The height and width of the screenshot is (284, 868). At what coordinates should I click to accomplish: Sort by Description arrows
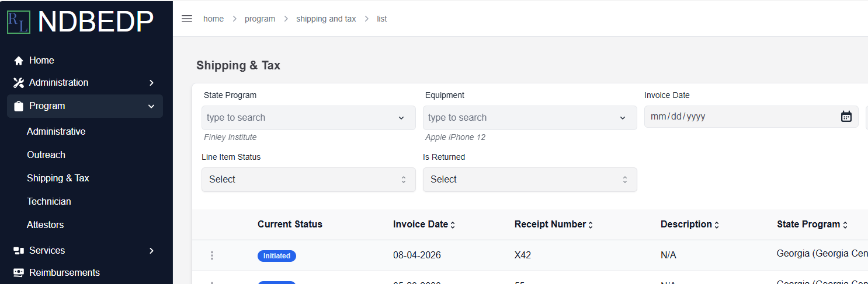pyautogui.click(x=717, y=225)
